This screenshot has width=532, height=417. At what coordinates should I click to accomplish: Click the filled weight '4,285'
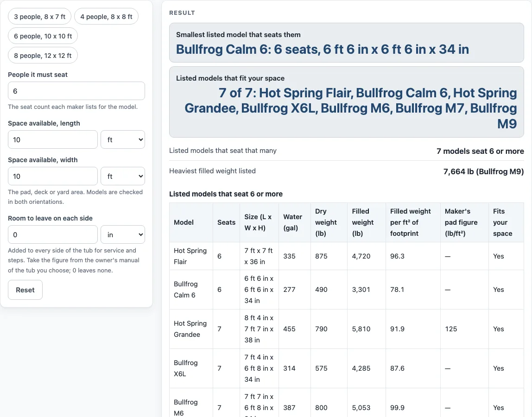click(361, 368)
